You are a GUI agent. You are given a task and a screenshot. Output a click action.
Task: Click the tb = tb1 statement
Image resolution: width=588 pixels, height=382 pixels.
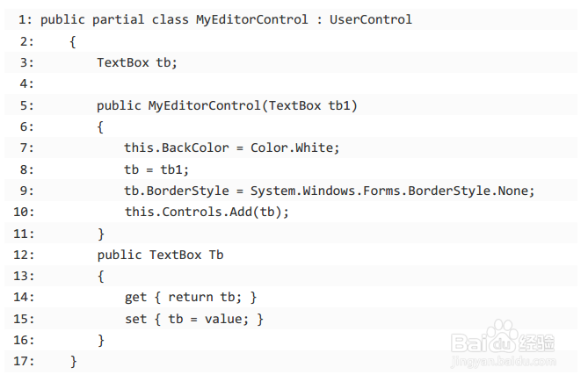pos(157,169)
